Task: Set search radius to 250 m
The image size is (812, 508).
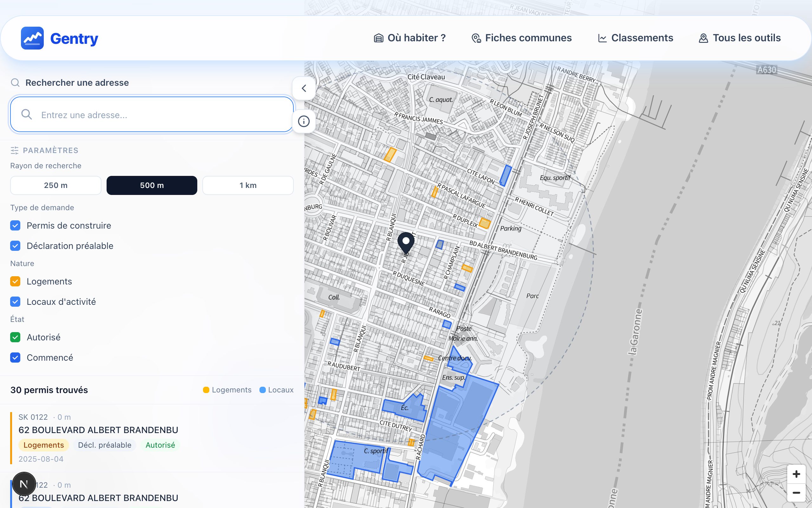Action: tap(56, 185)
